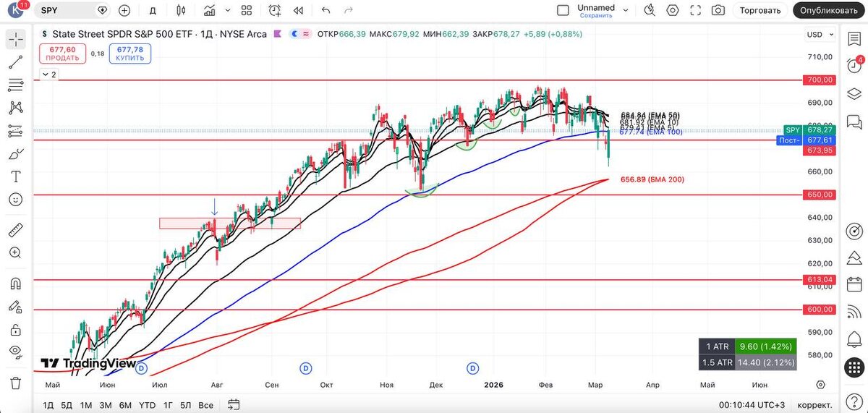
Task: Change the Д daily interval selector
Action: [153, 10]
